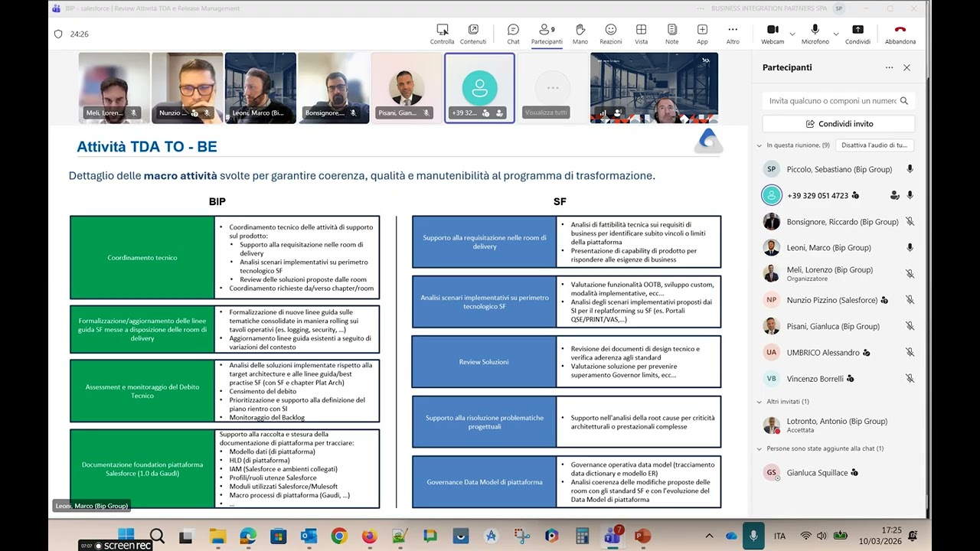Click the Condividi invito button
The image size is (980, 551).
coord(838,123)
